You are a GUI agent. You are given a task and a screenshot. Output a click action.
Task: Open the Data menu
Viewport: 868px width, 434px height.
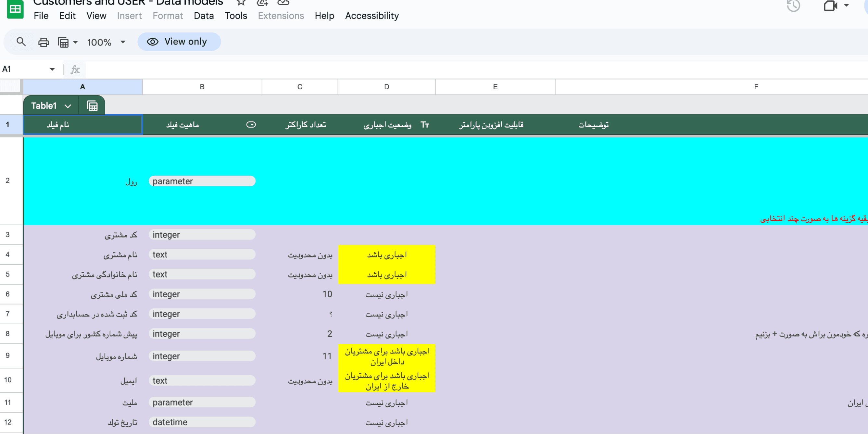(x=204, y=16)
